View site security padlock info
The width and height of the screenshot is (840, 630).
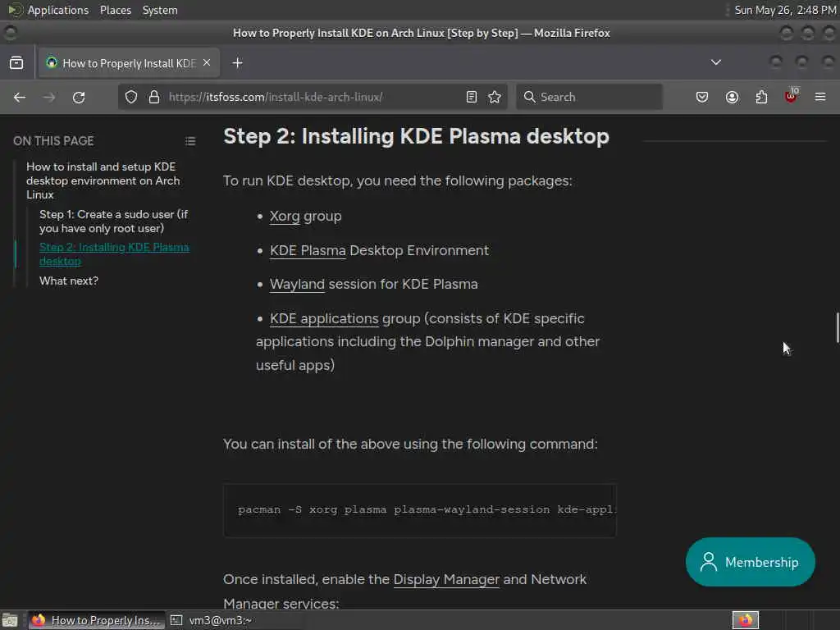(x=154, y=97)
